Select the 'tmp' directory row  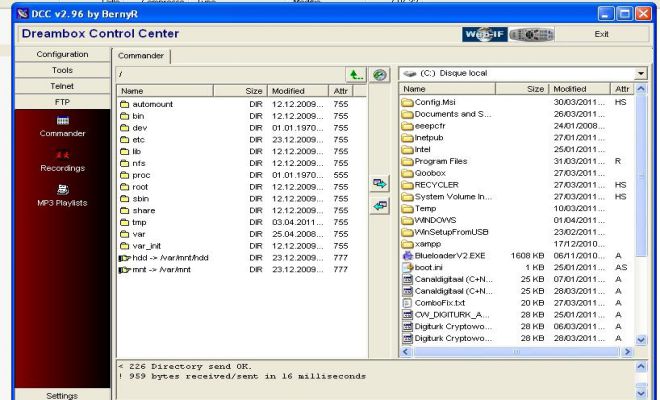click(x=242, y=222)
